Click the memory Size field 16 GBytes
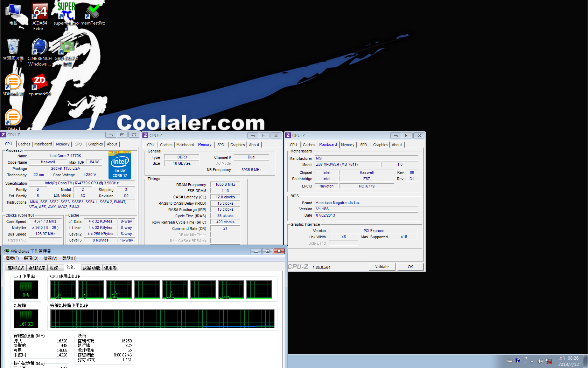 point(182,163)
